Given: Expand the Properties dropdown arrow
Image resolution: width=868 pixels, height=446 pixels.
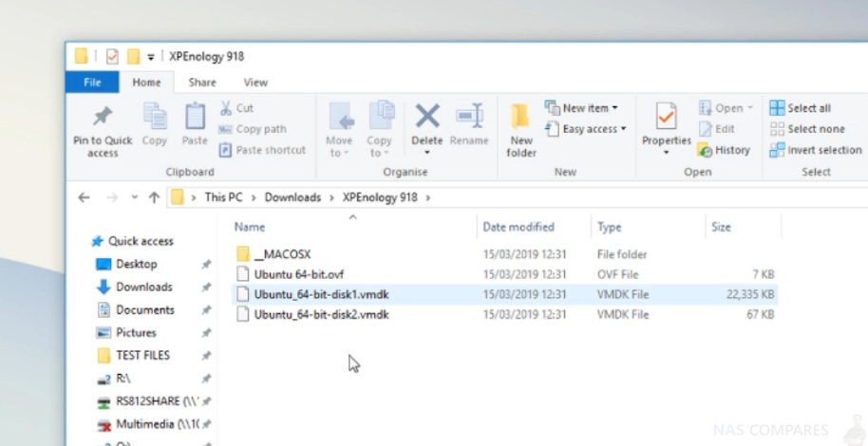Looking at the screenshot, I should (666, 153).
